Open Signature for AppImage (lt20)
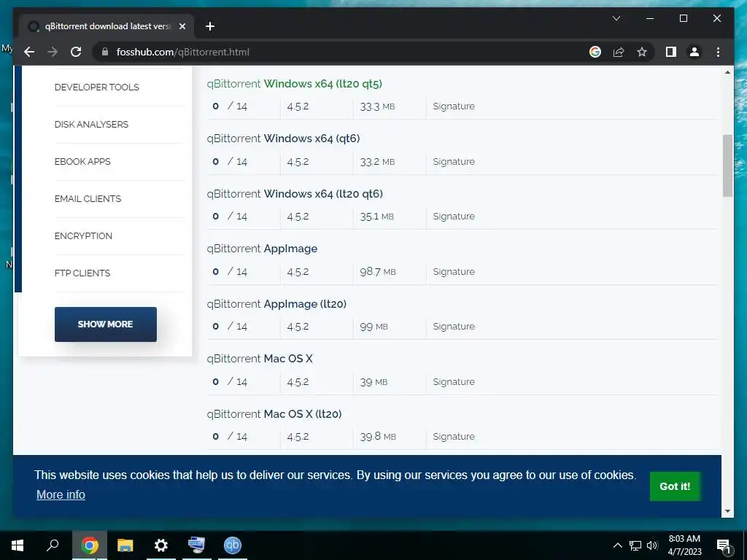The height and width of the screenshot is (560, 747). [x=454, y=326]
